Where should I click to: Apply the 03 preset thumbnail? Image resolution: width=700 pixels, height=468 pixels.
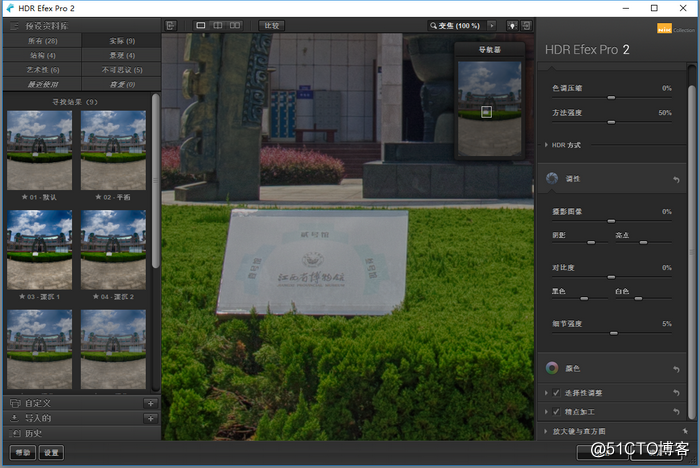click(x=39, y=250)
